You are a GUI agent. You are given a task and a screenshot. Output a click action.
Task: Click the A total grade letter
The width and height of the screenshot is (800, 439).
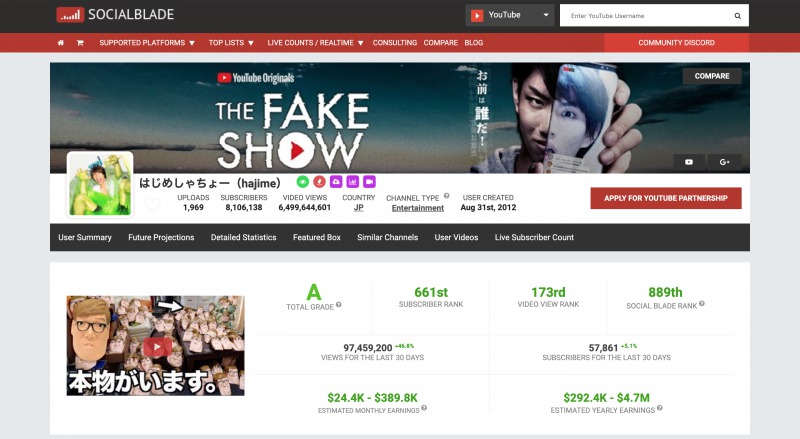click(x=314, y=292)
